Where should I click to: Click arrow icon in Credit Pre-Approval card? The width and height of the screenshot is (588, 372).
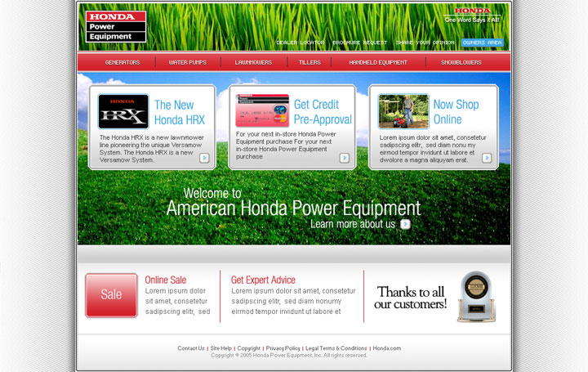345,158
